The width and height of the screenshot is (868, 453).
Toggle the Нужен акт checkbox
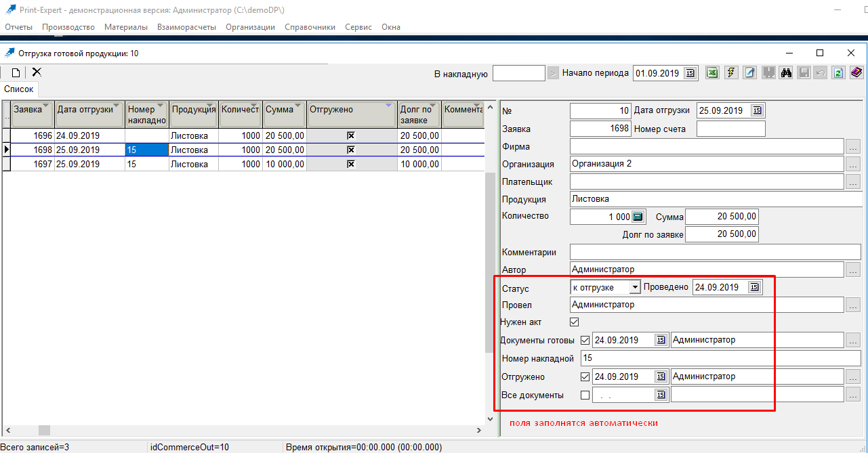[x=575, y=322]
